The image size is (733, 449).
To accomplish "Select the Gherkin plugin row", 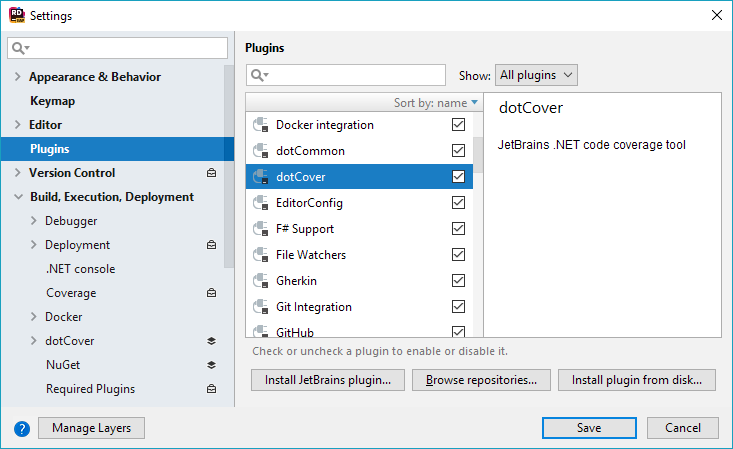I will click(x=359, y=281).
